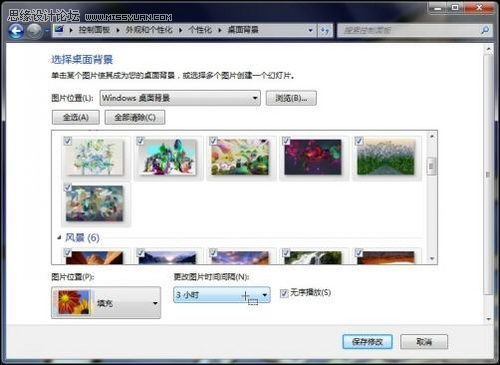Click the Control Panel icon in address bar
The image size is (500, 365).
[x=59, y=30]
